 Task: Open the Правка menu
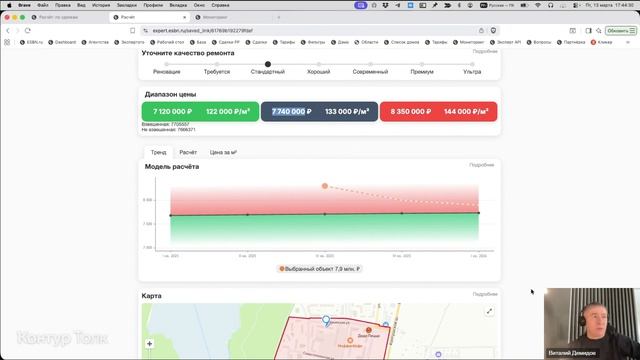(x=63, y=5)
